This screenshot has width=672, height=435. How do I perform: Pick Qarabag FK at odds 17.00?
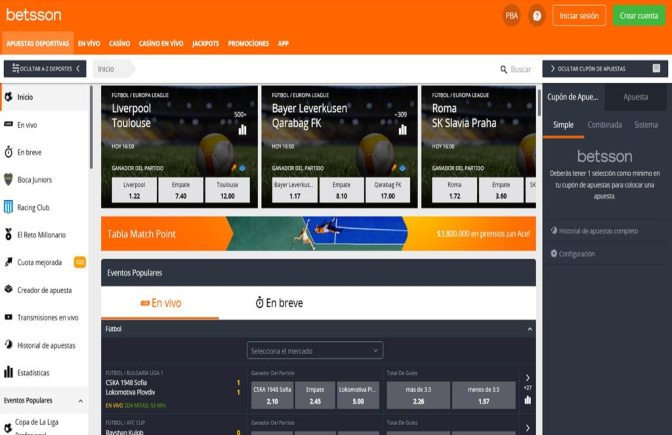pos(387,190)
